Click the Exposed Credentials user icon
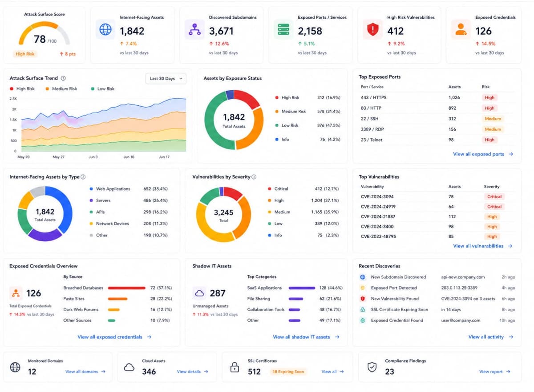The width and height of the screenshot is (534, 392). tap(460, 29)
